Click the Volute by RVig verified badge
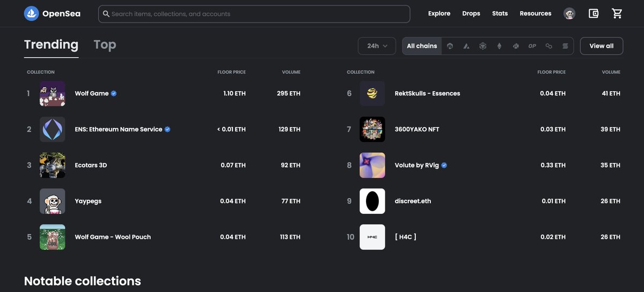The width and height of the screenshot is (644, 292). pos(444,165)
